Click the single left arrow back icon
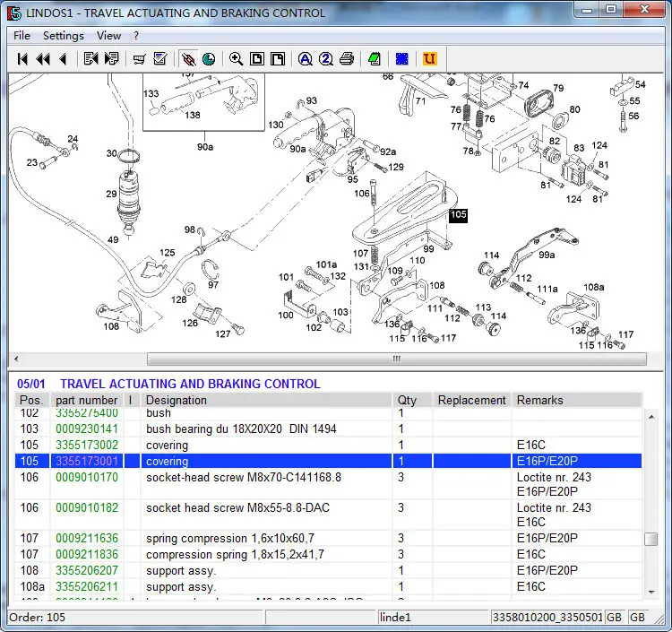The width and height of the screenshot is (672, 632). [63, 59]
